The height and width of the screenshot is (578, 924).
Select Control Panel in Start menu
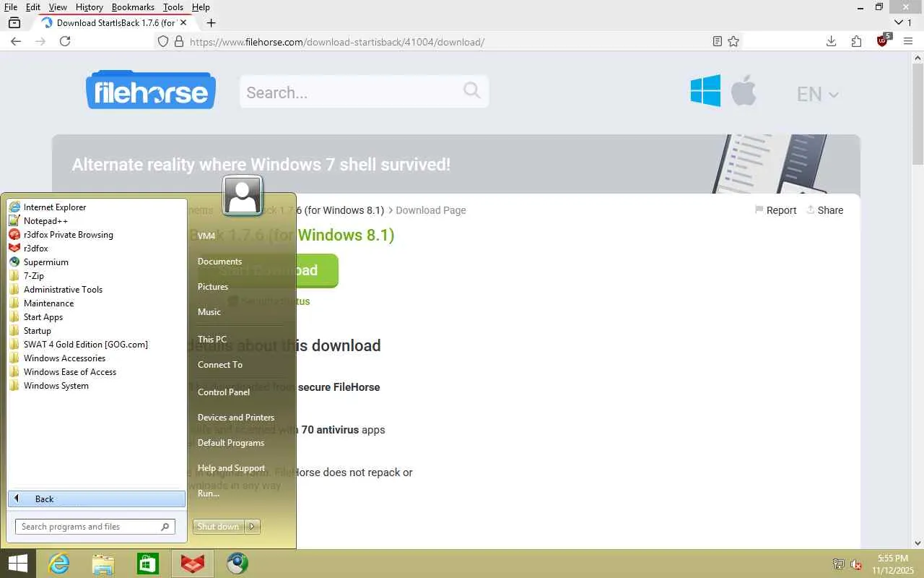click(x=224, y=392)
